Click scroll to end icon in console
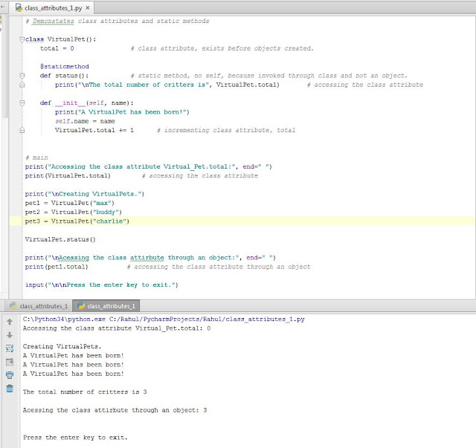476x448 pixels. pos(10,362)
